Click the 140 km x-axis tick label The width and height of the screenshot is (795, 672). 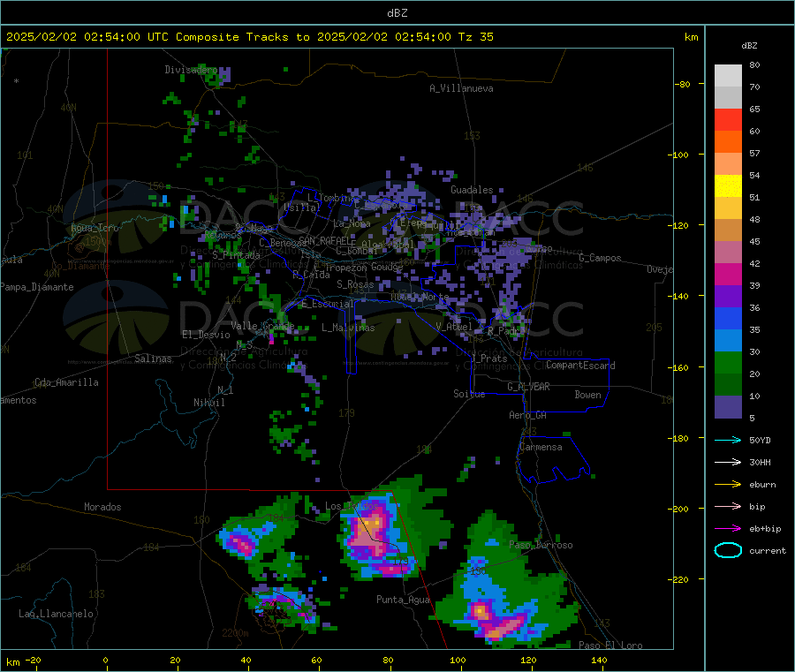(599, 660)
